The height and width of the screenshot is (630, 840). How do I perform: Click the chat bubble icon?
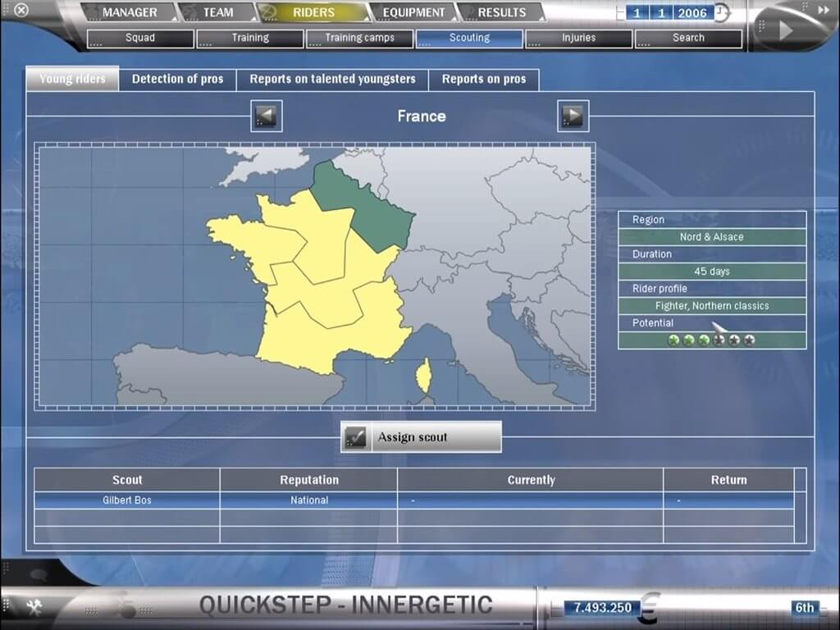point(39,575)
